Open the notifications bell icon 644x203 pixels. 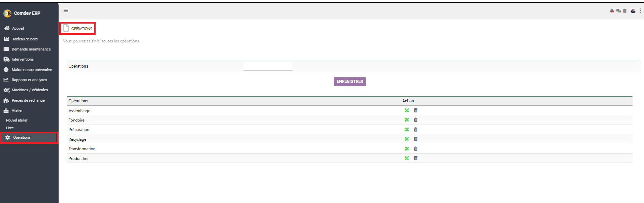pos(612,11)
